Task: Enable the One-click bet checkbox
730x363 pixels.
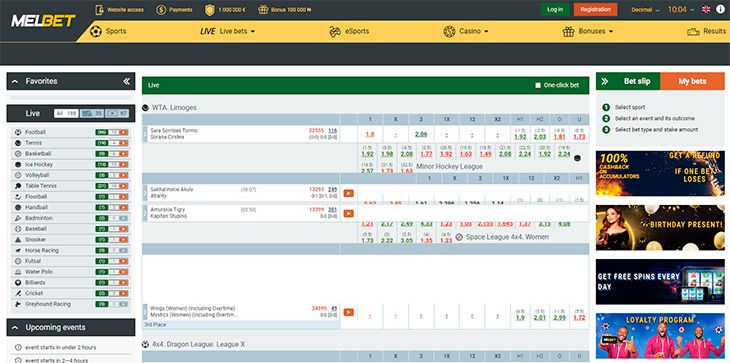Action: [538, 85]
